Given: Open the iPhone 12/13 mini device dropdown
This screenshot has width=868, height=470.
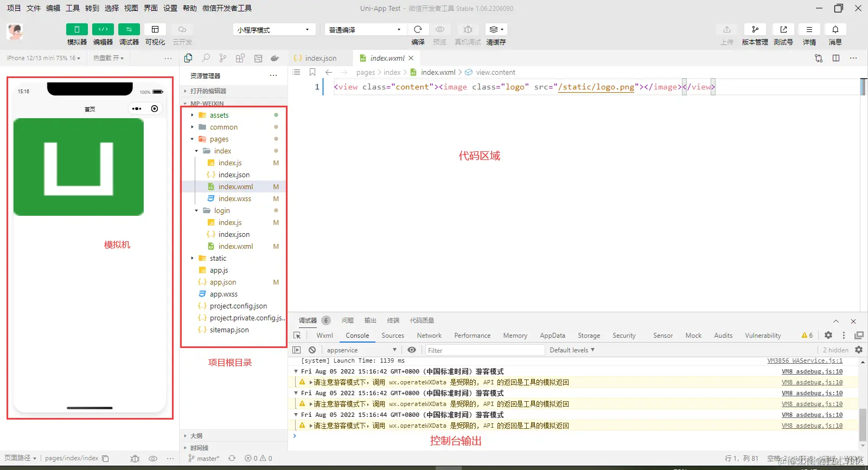Looking at the screenshot, I should click(43, 58).
